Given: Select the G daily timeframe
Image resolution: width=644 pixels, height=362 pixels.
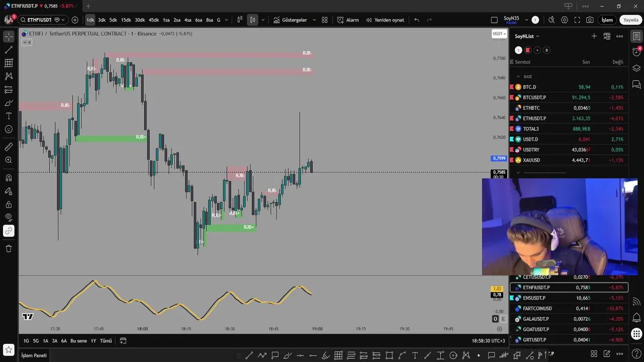Looking at the screenshot, I should coord(218,20).
